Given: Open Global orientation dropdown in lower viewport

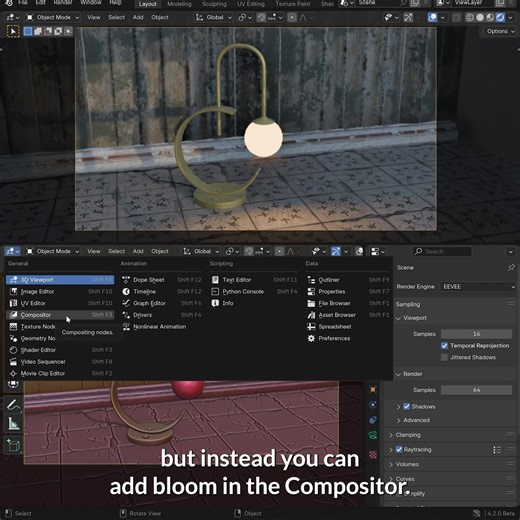Looking at the screenshot, I should [201, 251].
